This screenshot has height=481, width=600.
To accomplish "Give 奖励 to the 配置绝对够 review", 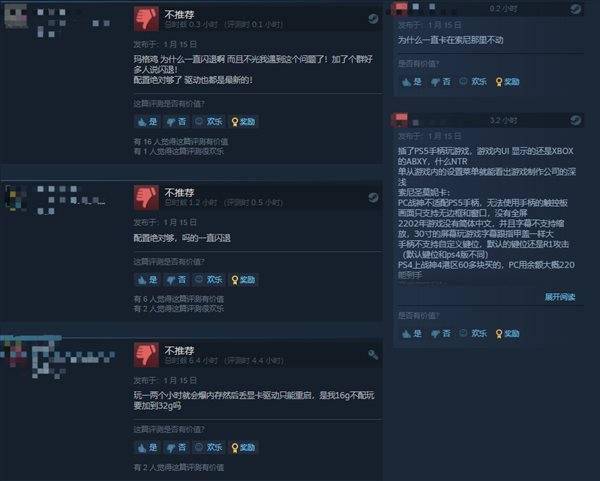I will point(243,280).
